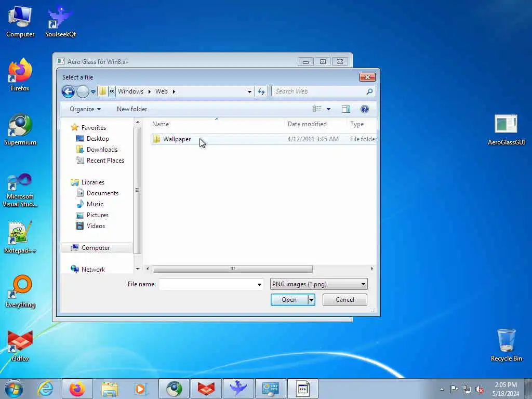The height and width of the screenshot is (399, 532).
Task: Click inside the File name input field
Action: tap(207, 284)
